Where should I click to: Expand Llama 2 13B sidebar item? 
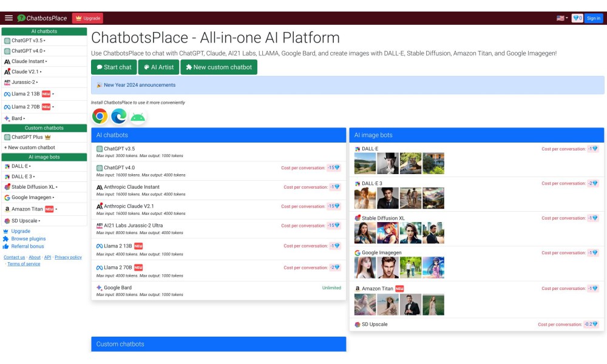[44, 94]
